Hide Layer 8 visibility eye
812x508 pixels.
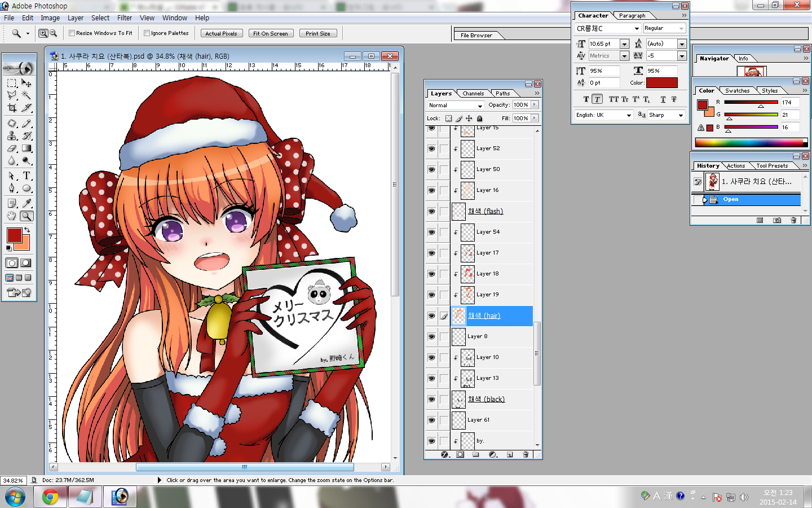(431, 336)
